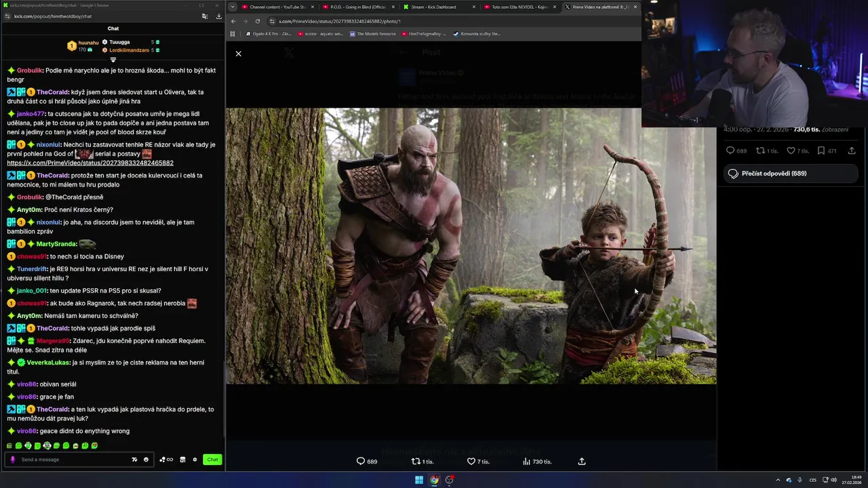Click the translate icon in chat input

point(134,460)
